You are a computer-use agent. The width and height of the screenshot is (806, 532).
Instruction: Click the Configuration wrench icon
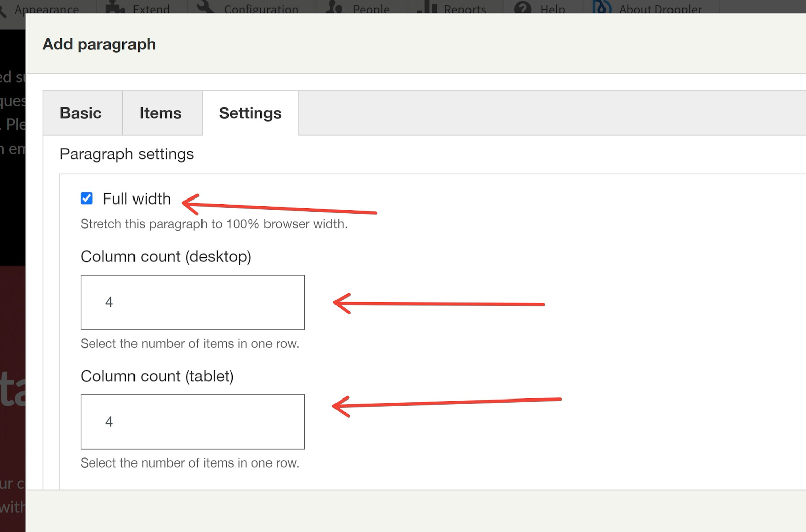click(206, 7)
